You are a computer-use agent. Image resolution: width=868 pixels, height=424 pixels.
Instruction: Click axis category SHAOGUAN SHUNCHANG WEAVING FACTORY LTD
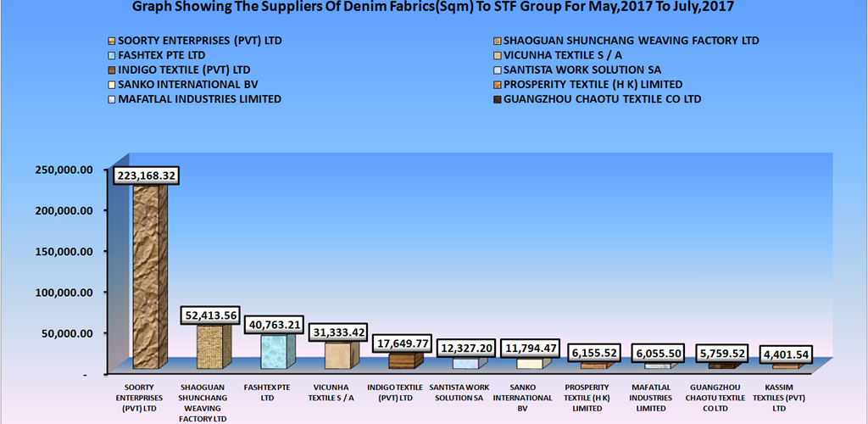click(203, 403)
